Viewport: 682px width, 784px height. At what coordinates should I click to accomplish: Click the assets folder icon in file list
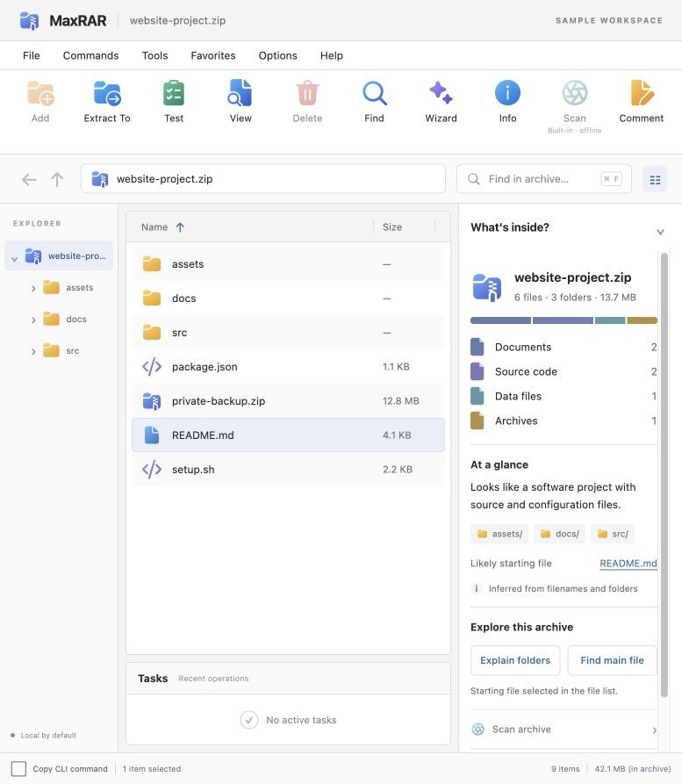(152, 264)
